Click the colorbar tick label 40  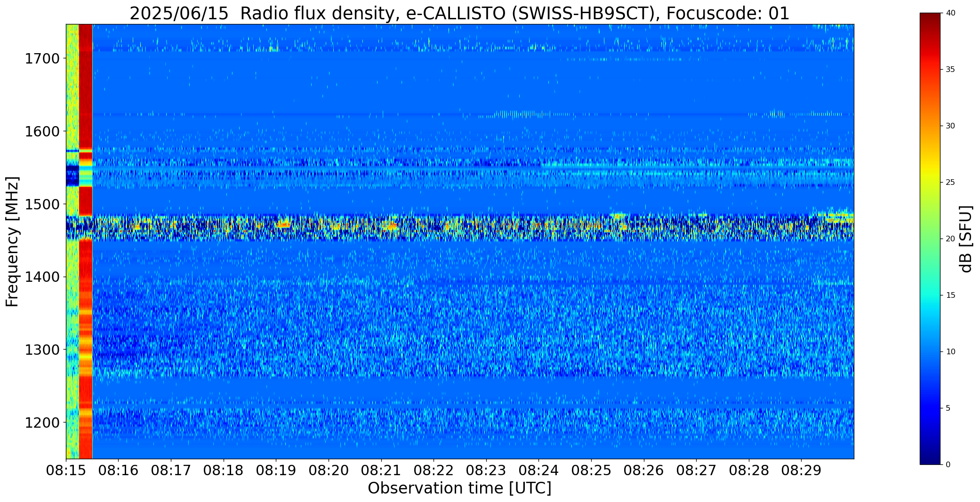click(x=950, y=13)
